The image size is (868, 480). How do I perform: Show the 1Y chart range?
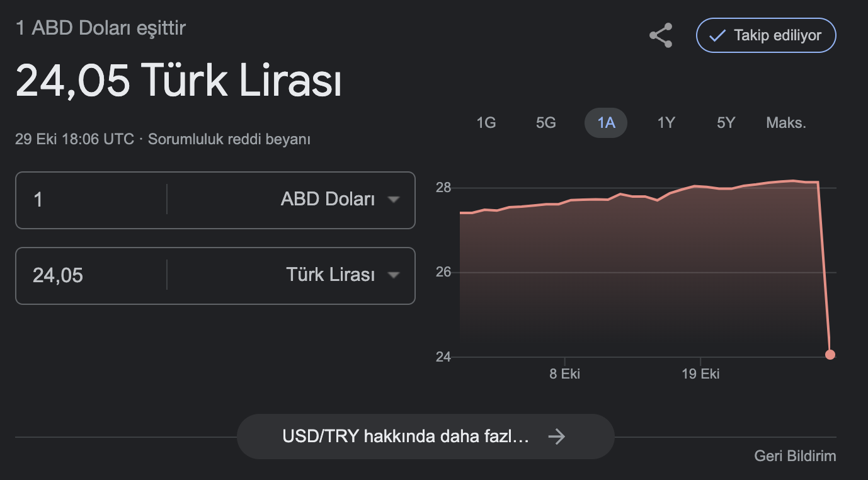[666, 123]
